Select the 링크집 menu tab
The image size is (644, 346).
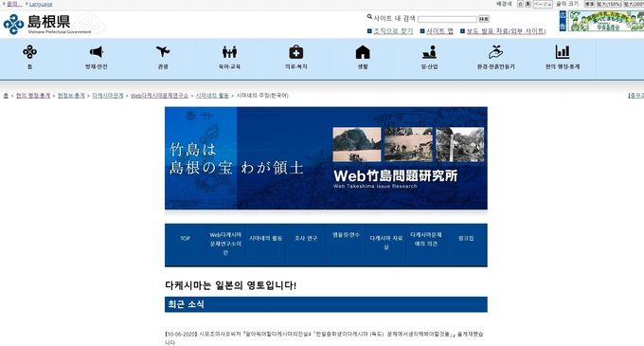[x=466, y=245]
